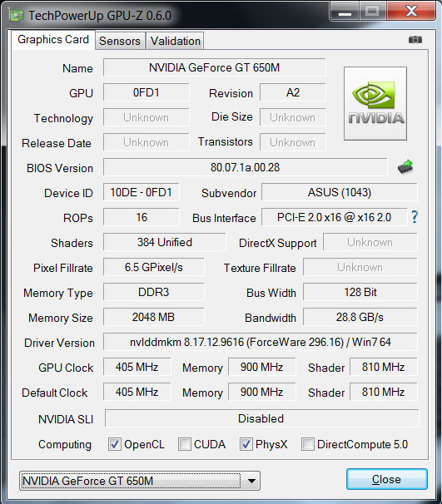Click the Revision field A2

293,92
